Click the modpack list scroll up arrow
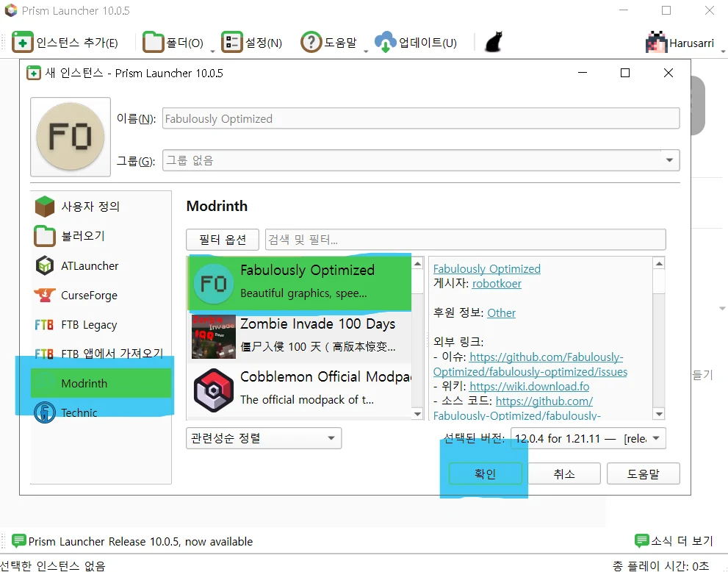Viewport: 728px width, 572px height. pos(417,263)
